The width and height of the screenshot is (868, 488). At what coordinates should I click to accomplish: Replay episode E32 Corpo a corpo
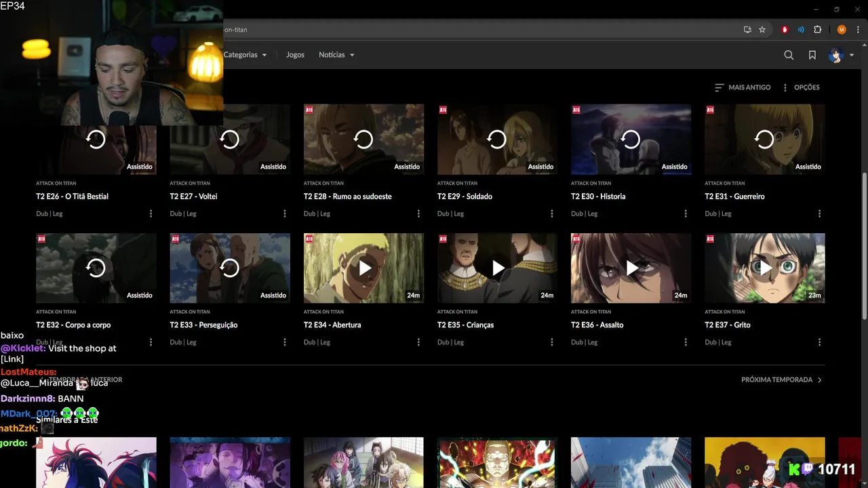pyautogui.click(x=96, y=268)
